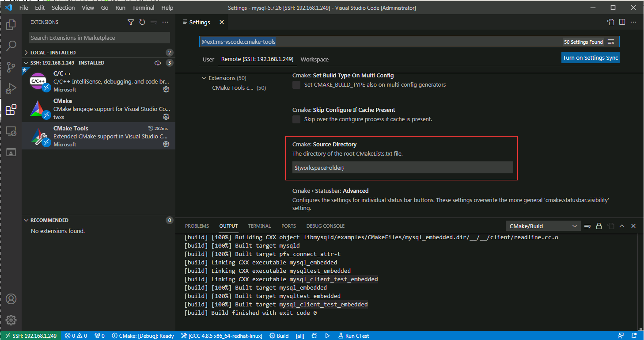The image size is (644, 340).
Task: Open the Ports panel tab
Action: point(288,226)
